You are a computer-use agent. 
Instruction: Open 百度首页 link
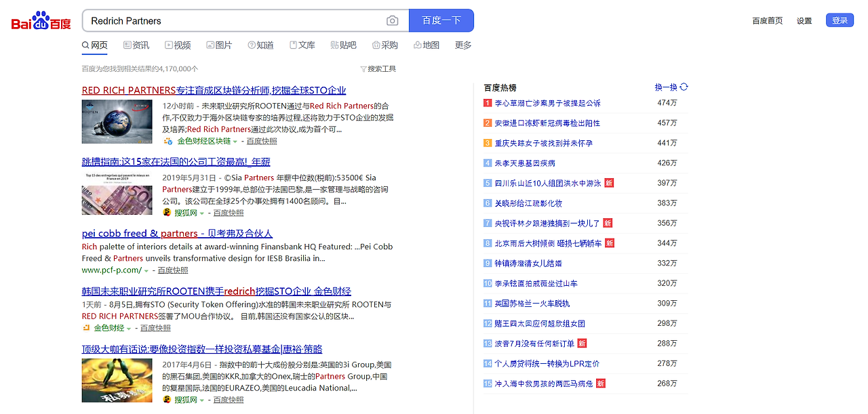tap(768, 21)
